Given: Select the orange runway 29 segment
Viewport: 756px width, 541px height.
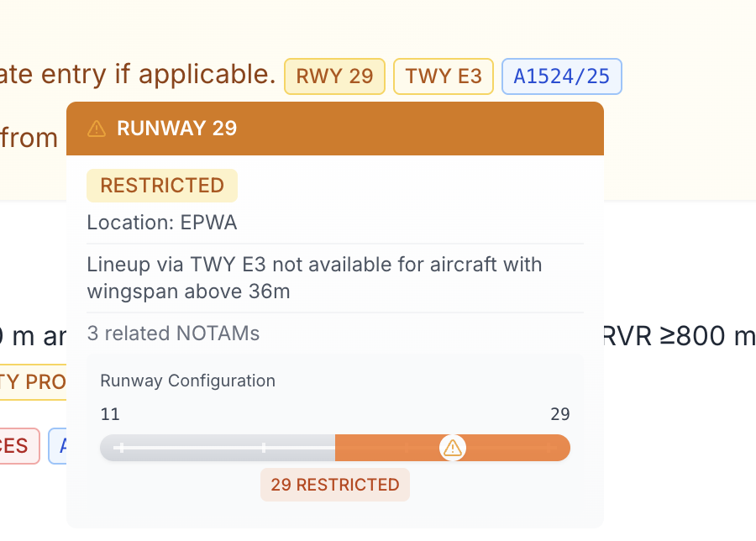Looking at the screenshot, I should tap(453, 448).
